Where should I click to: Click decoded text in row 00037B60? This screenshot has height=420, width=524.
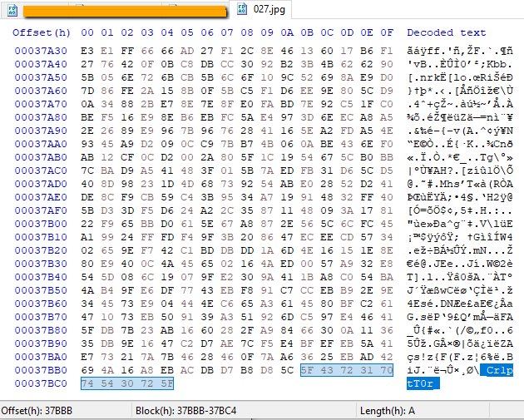tap(459, 304)
